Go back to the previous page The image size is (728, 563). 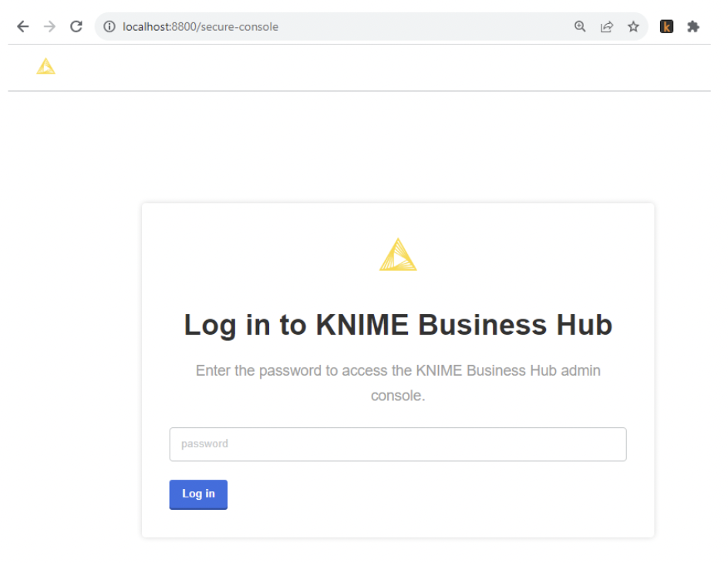click(x=23, y=26)
